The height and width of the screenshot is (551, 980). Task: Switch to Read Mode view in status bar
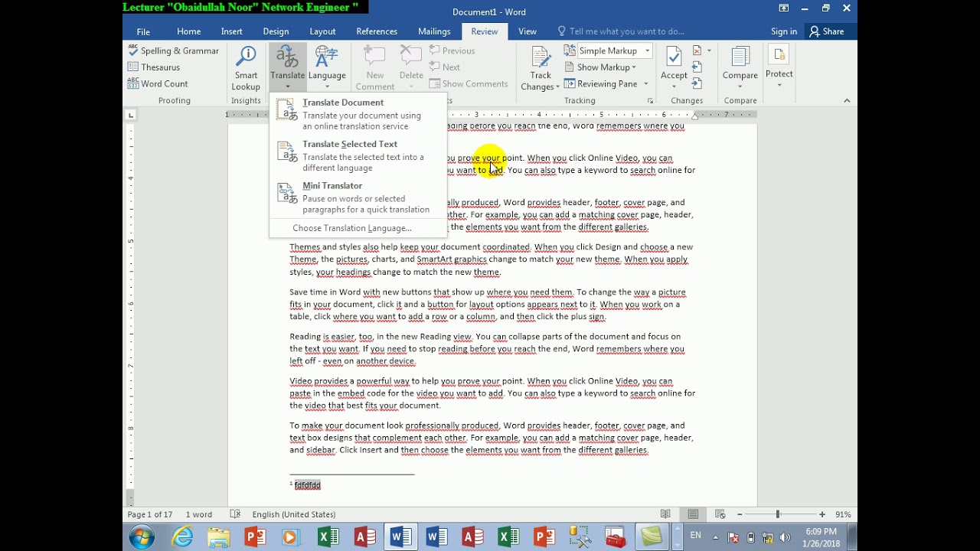(x=665, y=514)
